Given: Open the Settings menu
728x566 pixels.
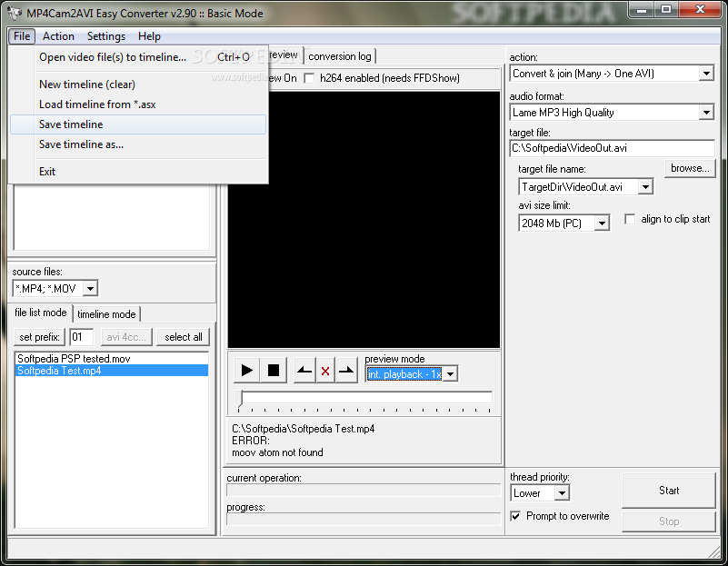Looking at the screenshot, I should click(106, 36).
